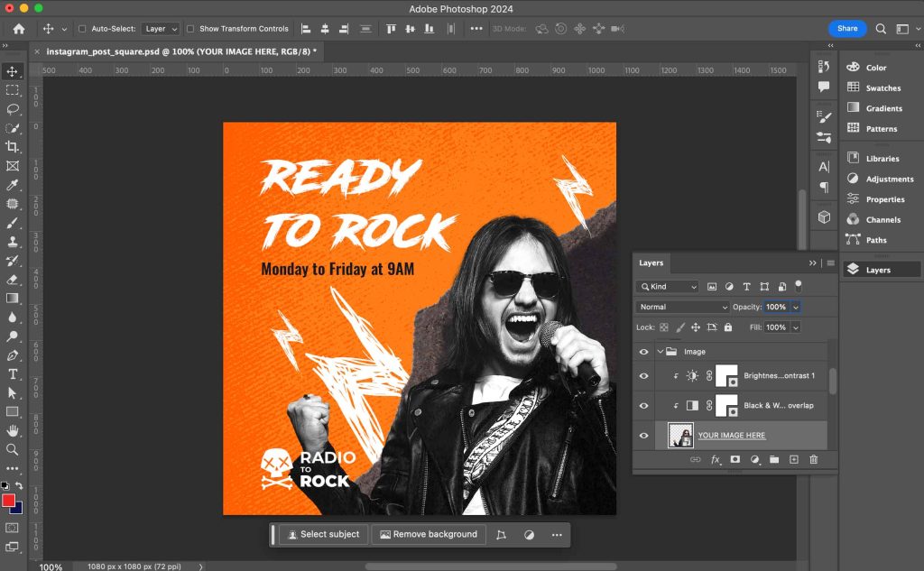Delete layer using trash icon
Image resolution: width=924 pixels, height=571 pixels.
click(813, 459)
